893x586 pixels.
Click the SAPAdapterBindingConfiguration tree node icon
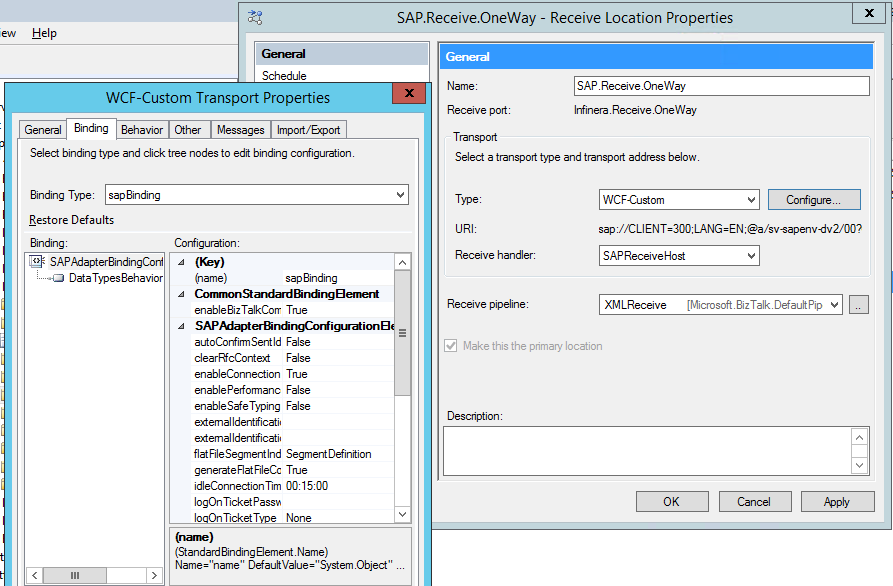37,261
